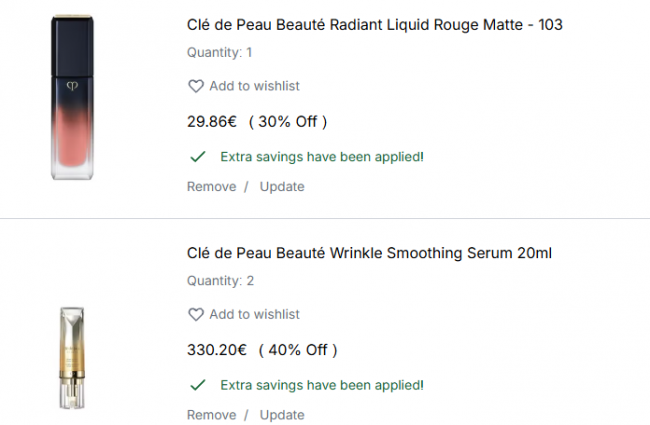Screen dimensions: 650x425
Task: Click the '40% Off' discount label
Action: pyautogui.click(x=298, y=350)
